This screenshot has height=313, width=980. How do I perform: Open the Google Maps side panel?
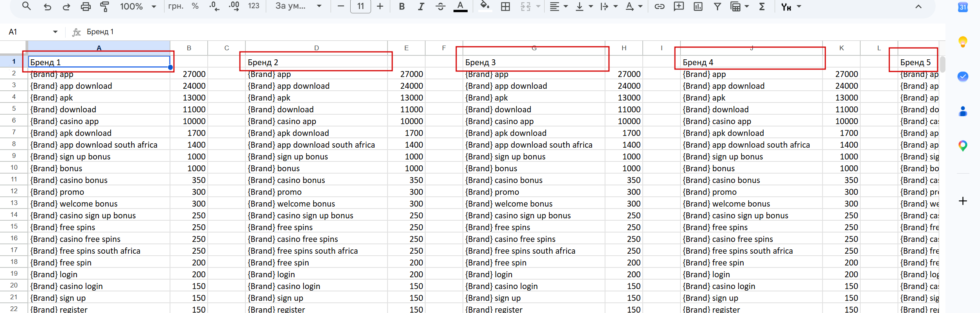[x=963, y=146]
